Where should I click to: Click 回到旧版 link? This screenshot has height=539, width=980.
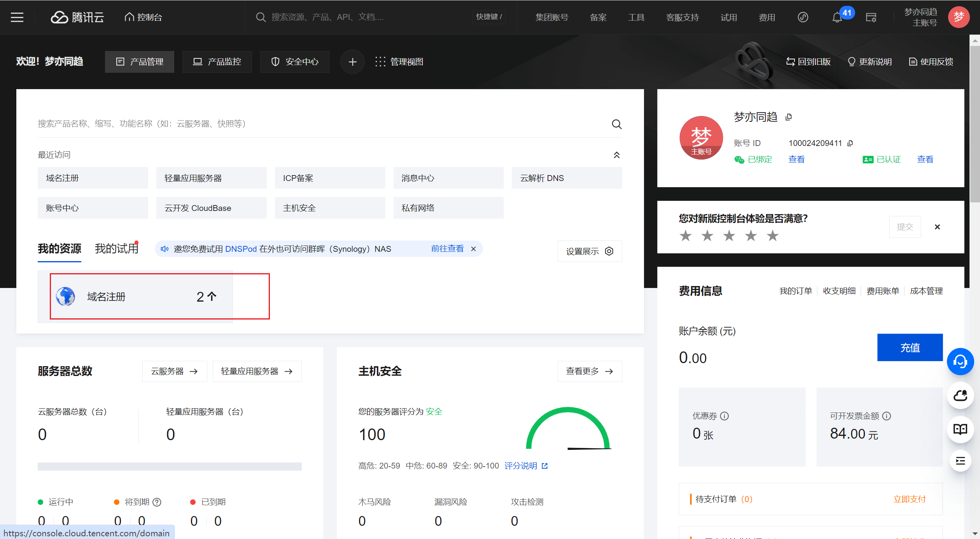[808, 62]
